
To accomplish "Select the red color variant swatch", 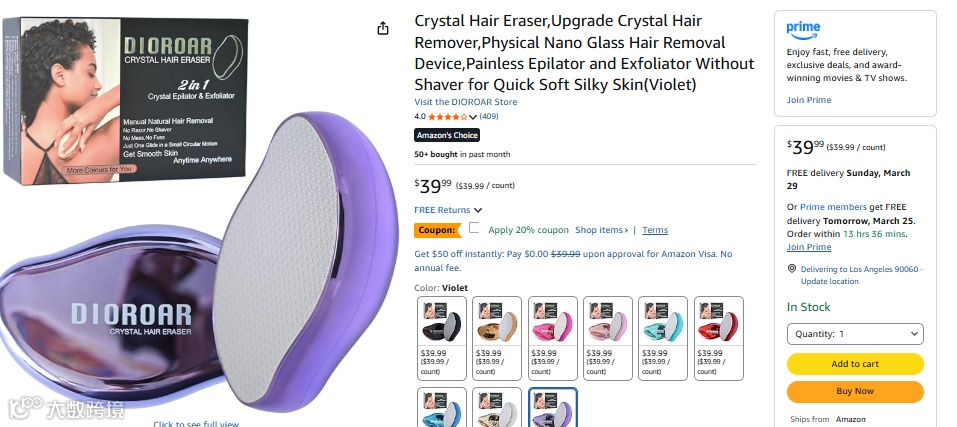I will pos(718,338).
